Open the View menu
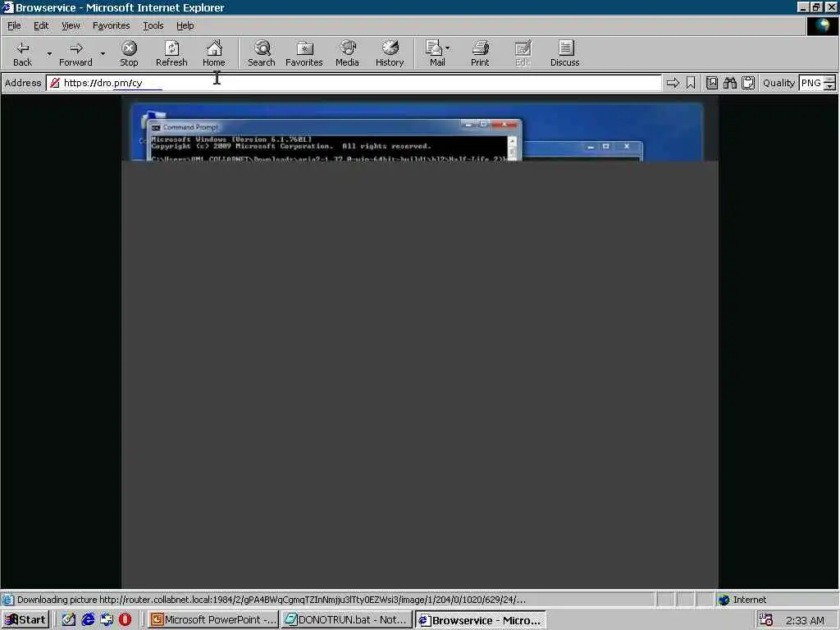840x630 pixels. pyautogui.click(x=71, y=25)
